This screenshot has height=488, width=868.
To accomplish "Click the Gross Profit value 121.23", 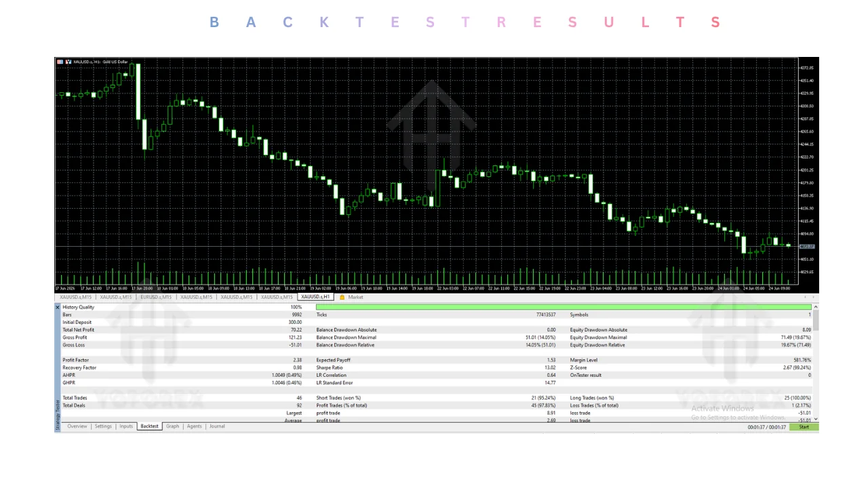I will [295, 337].
